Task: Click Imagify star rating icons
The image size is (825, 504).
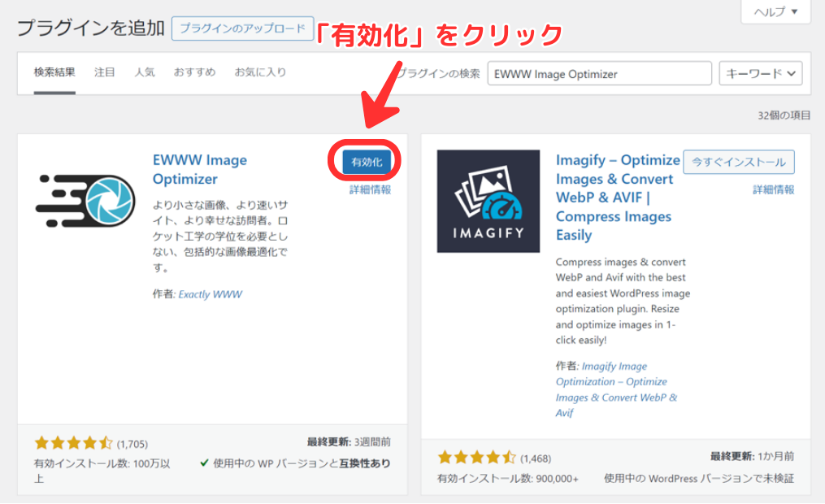Action: (477, 457)
